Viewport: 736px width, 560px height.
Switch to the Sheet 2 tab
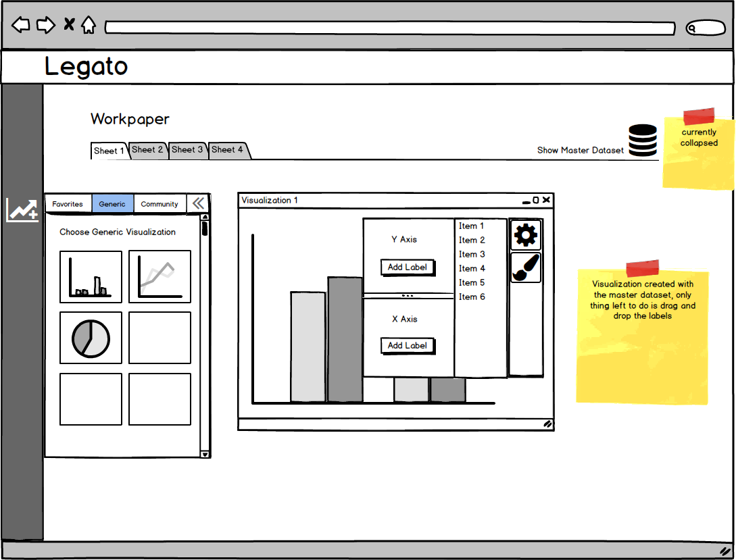coord(147,150)
